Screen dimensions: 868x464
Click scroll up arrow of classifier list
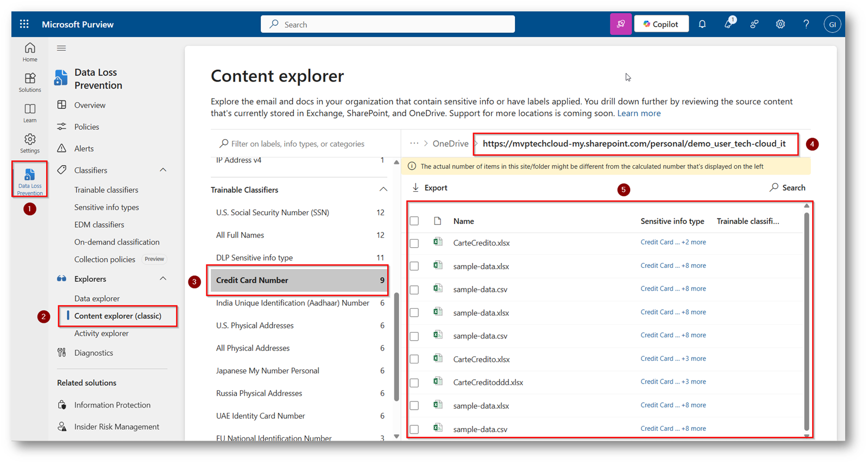[397, 162]
